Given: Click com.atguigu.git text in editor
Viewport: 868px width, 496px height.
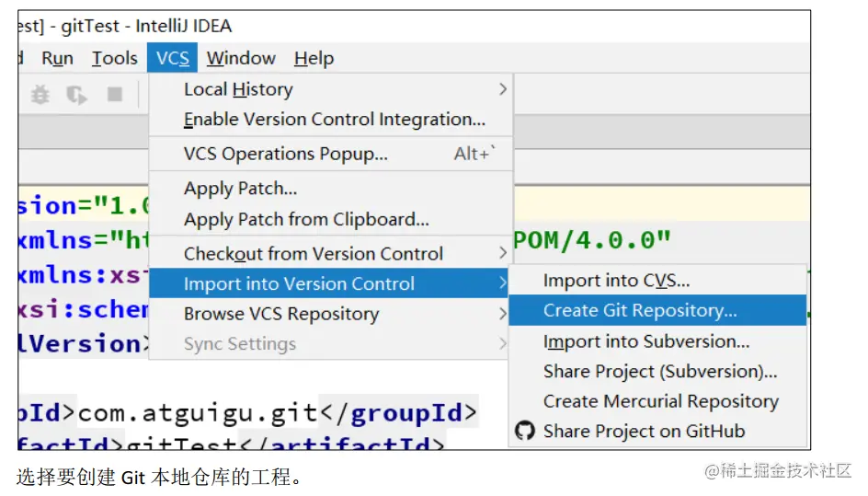Looking at the screenshot, I should point(198,413).
